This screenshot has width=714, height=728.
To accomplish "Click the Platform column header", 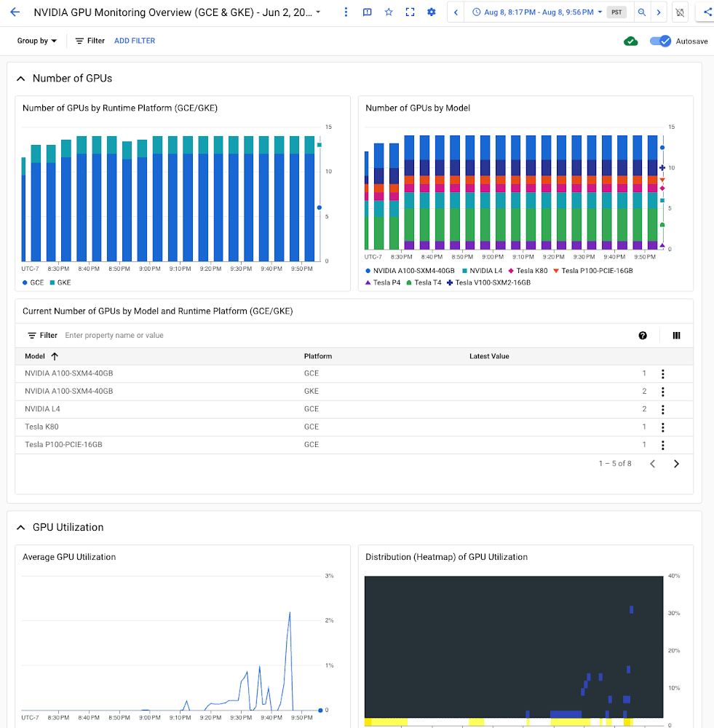I will coord(318,356).
